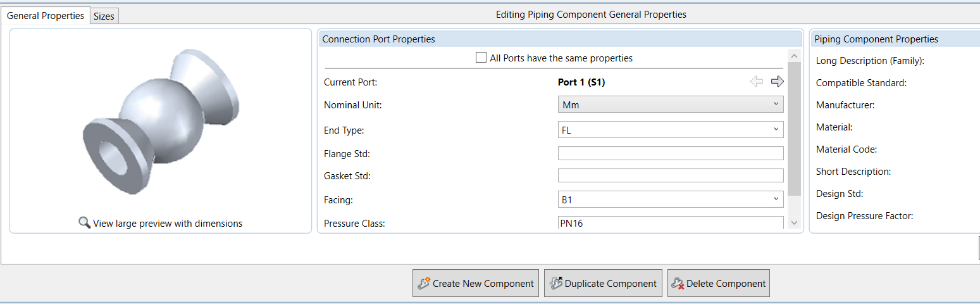Go to the previous port arrow
This screenshot has width=980, height=304.
757,81
